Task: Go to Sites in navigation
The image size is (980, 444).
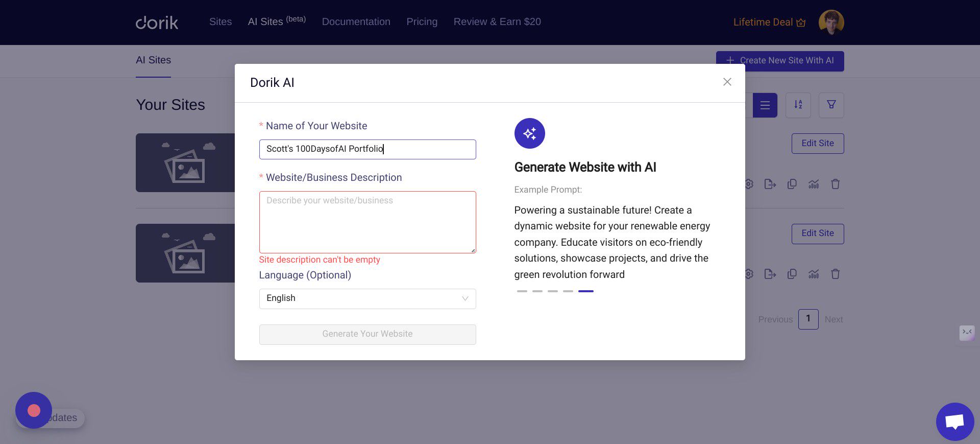Action: 220,21
